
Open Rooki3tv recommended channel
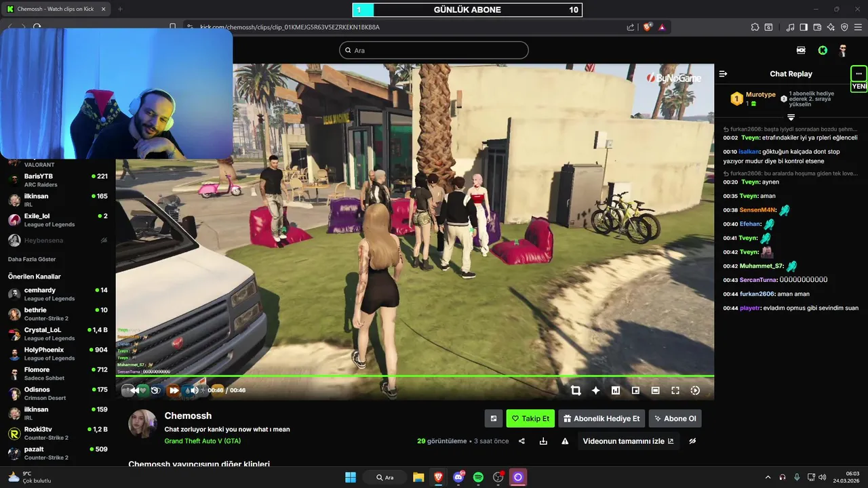[58, 433]
